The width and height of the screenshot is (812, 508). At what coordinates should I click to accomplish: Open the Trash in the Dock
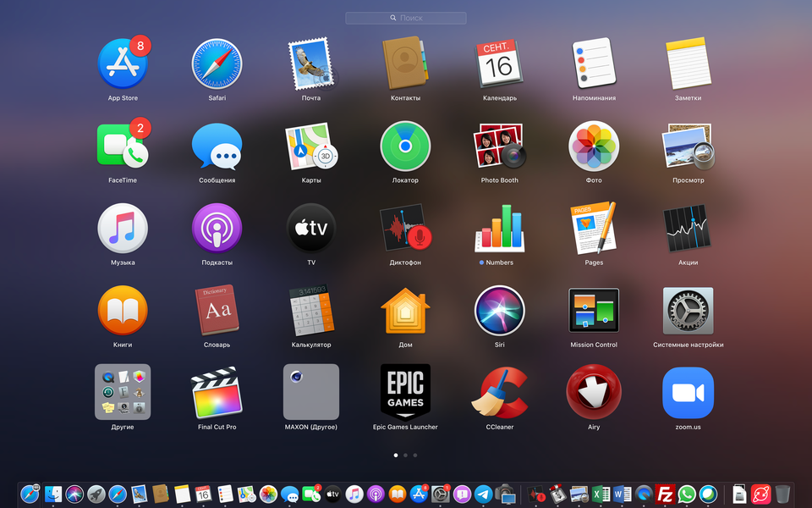coord(782,494)
